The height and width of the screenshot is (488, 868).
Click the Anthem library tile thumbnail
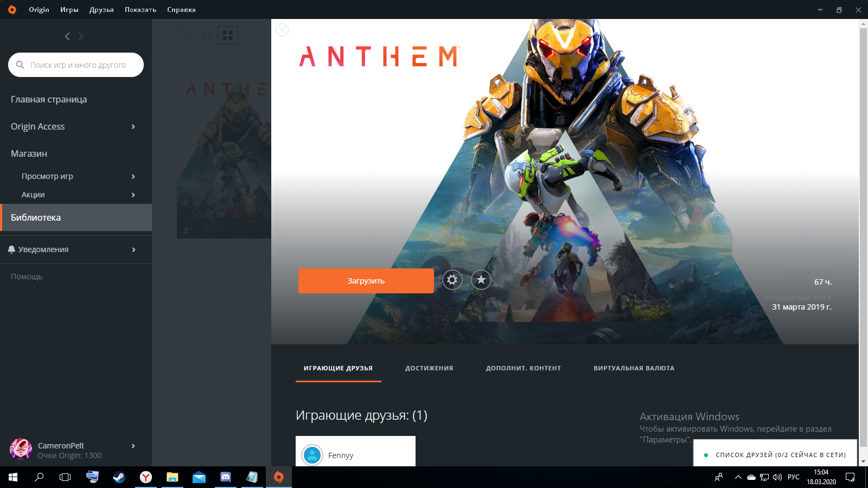click(x=224, y=155)
